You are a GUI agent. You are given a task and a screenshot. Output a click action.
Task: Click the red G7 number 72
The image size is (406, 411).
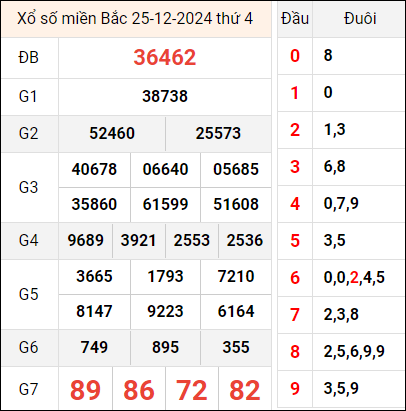[192, 390]
